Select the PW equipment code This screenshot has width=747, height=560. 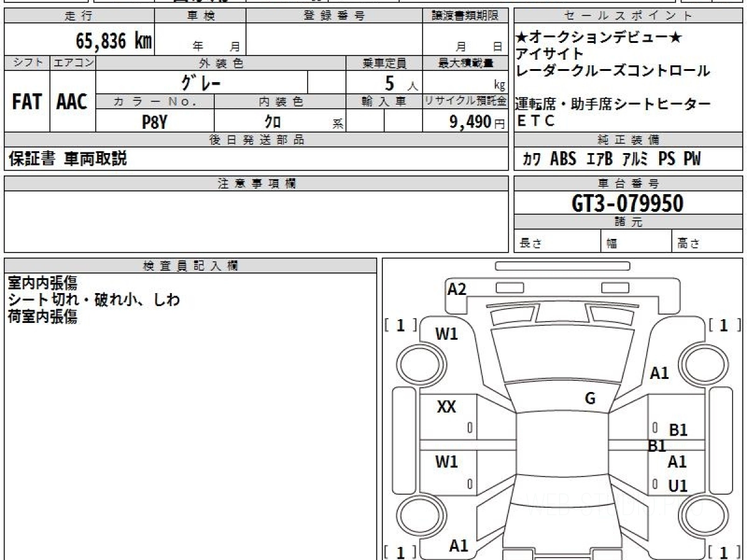pyautogui.click(x=692, y=159)
